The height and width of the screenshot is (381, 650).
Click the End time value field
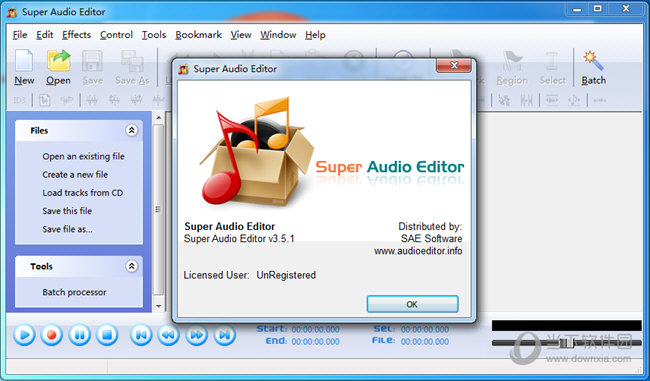coord(315,342)
